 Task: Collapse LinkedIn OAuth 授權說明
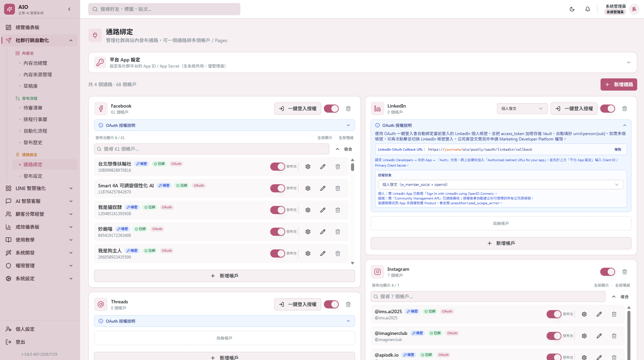click(501, 125)
